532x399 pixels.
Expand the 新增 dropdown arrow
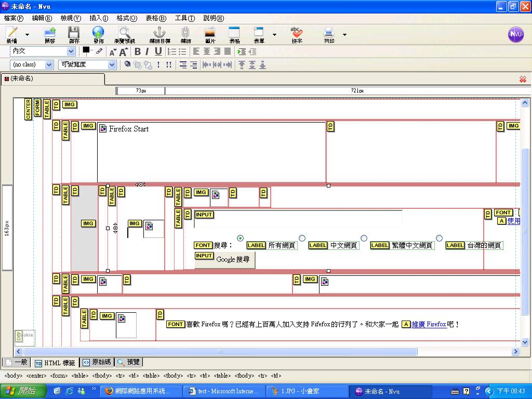click(27, 35)
